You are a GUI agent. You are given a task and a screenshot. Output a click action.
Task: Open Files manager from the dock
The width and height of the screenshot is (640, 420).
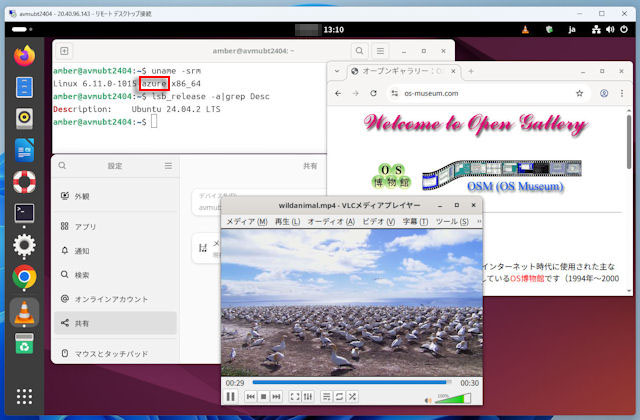(24, 87)
